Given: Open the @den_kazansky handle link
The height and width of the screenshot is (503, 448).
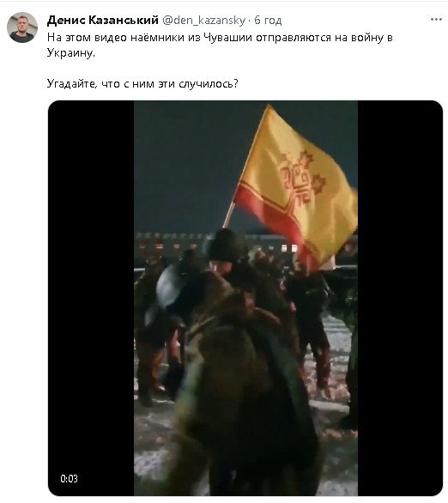Looking at the screenshot, I should (x=203, y=21).
